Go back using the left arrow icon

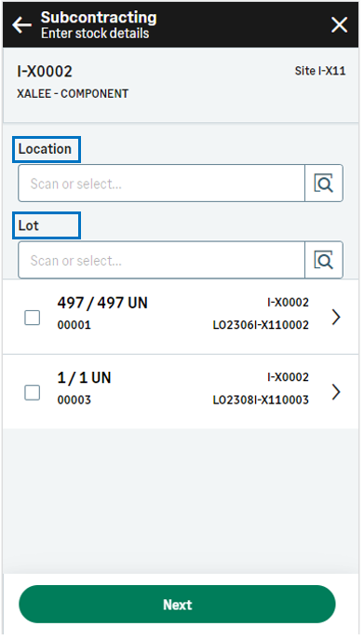[x=21, y=25]
